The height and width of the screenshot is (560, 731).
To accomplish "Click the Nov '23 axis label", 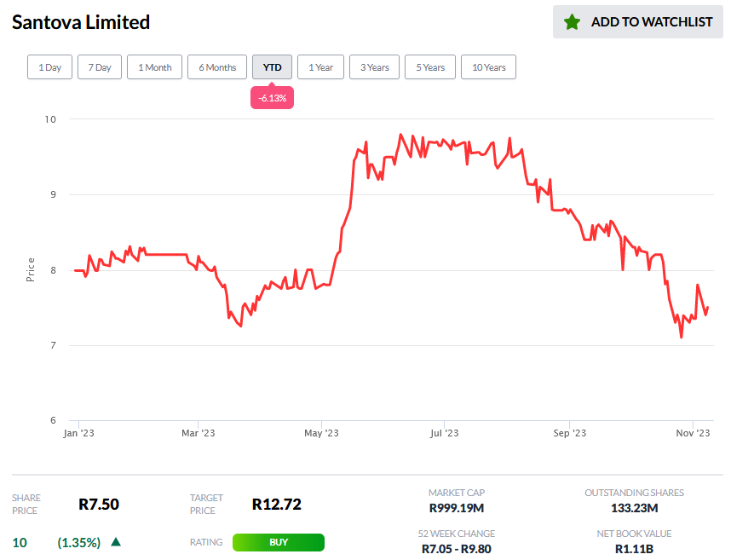I will (693, 433).
